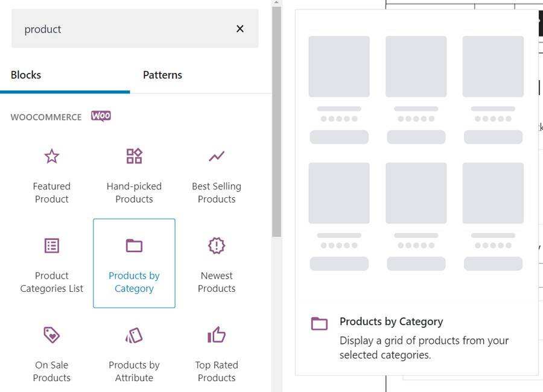Clear the product search with the X button
This screenshot has width=543, height=392.
pos(240,29)
